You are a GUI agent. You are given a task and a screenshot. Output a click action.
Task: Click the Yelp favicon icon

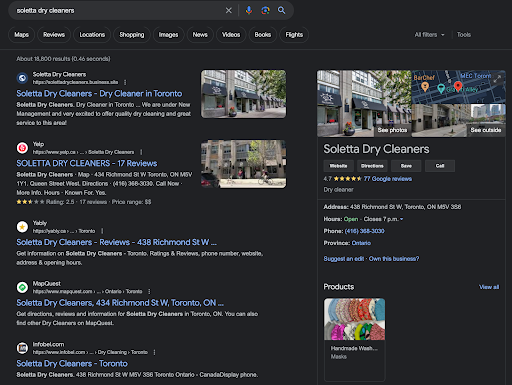(x=22, y=148)
